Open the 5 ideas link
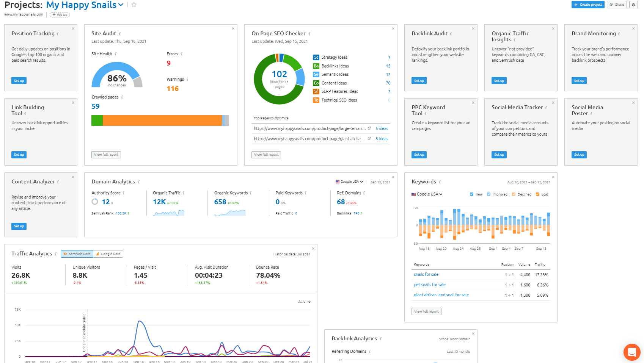This screenshot has width=644, height=363. tap(382, 128)
